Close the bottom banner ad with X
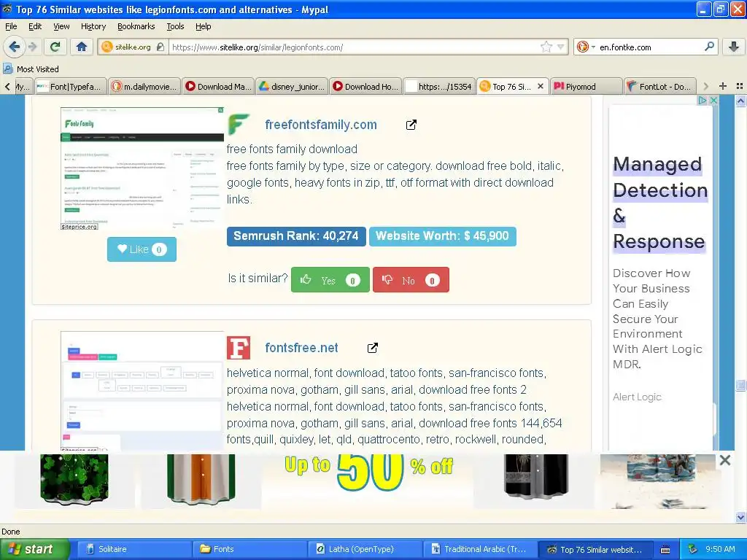This screenshot has width=747, height=560. pyautogui.click(x=725, y=460)
